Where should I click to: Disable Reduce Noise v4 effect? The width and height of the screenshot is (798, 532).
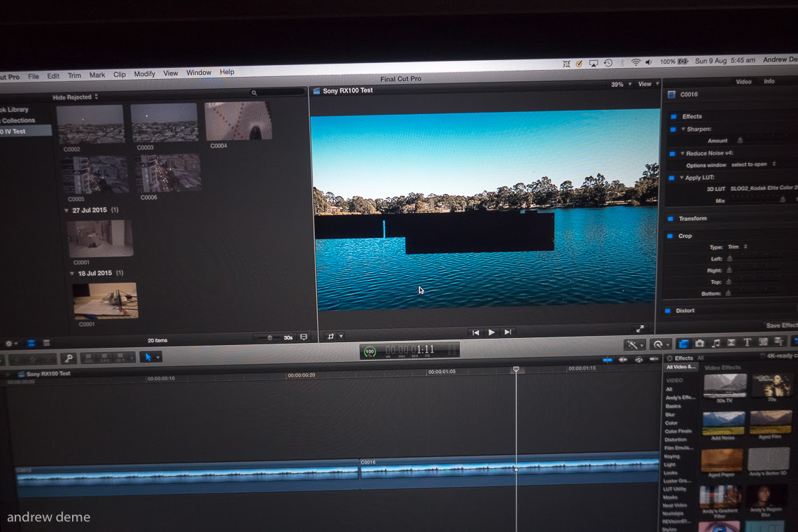672,153
